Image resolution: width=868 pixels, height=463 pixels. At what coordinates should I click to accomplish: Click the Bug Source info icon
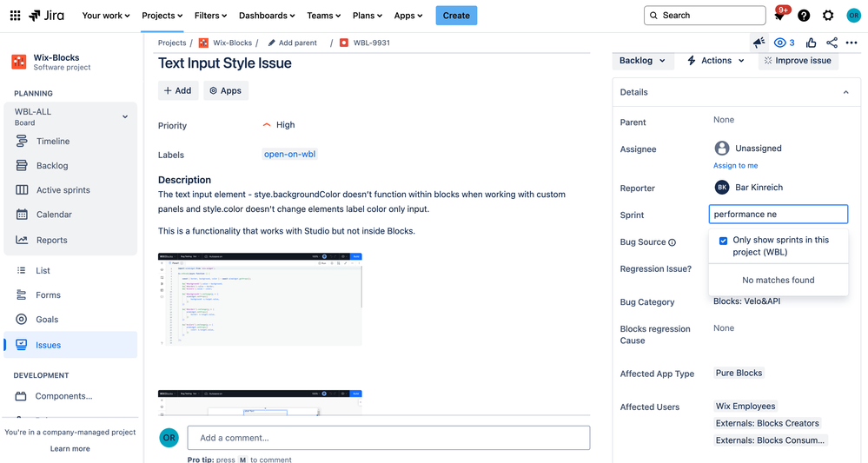click(672, 242)
